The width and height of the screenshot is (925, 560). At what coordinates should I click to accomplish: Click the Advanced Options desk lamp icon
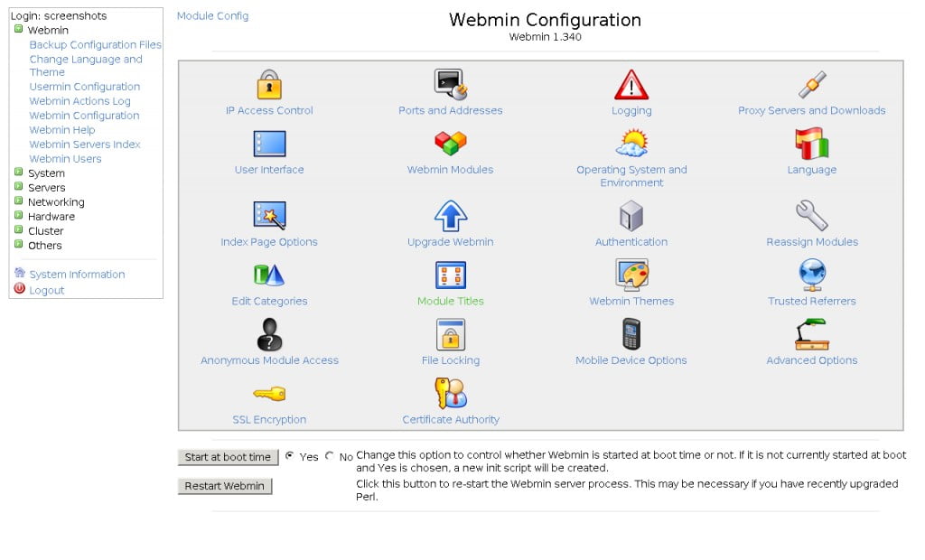pos(811,334)
